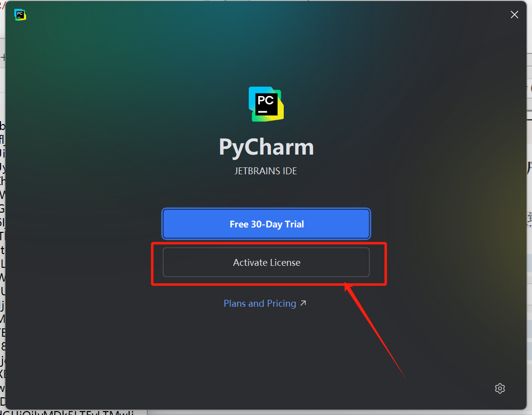The width and height of the screenshot is (532, 415).
Task: Click the red slash text at top-left corner
Action: [2, 5]
